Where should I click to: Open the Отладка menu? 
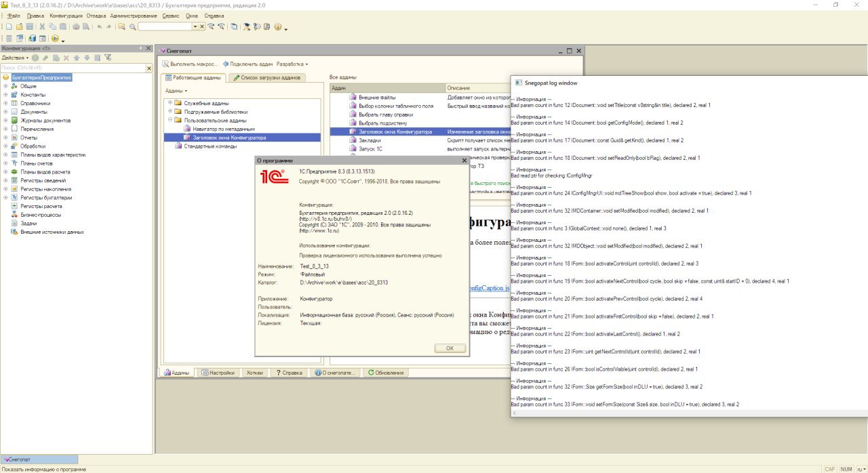pos(96,15)
